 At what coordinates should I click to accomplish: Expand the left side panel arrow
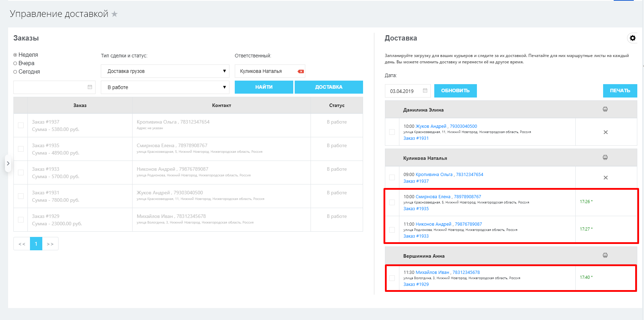[8, 163]
